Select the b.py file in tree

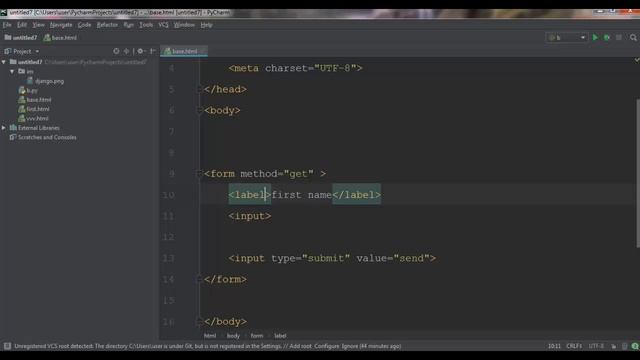(29, 90)
